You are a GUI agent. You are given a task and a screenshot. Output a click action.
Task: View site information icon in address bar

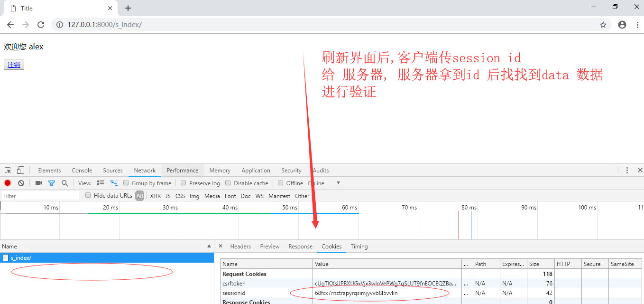(x=60, y=25)
